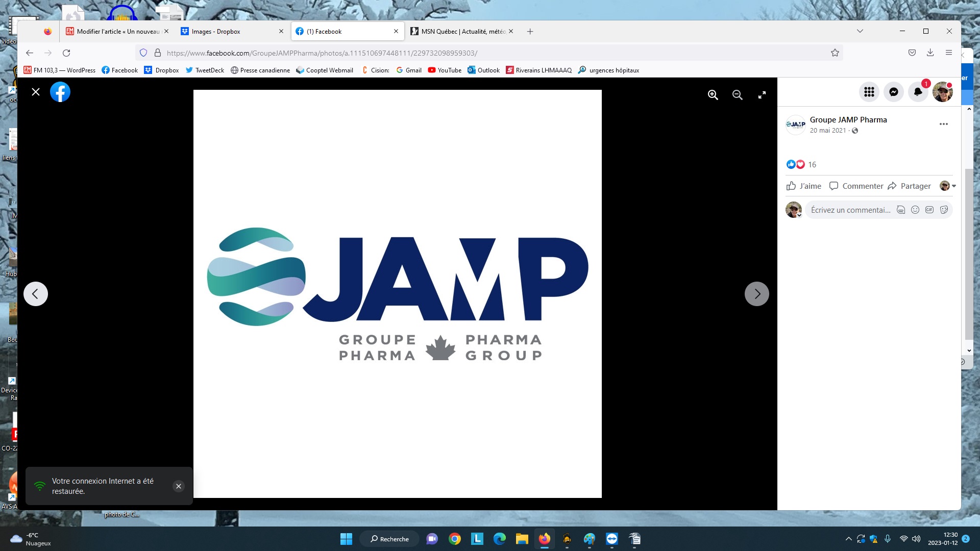Image resolution: width=980 pixels, height=551 pixels.
Task: Insert an emoji in comment
Action: 915,210
